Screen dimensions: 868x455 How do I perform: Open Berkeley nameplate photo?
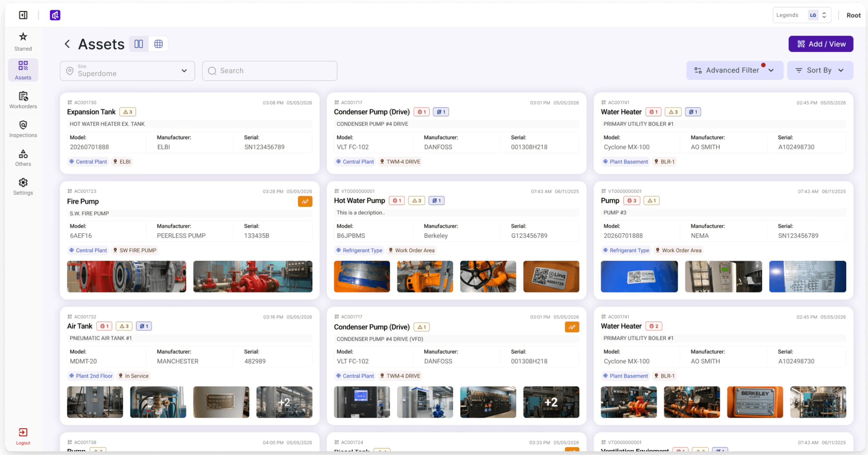[x=755, y=402]
